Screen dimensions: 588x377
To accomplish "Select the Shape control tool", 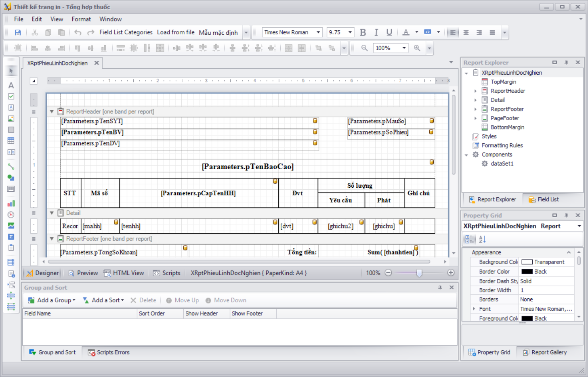I will 11,178.
